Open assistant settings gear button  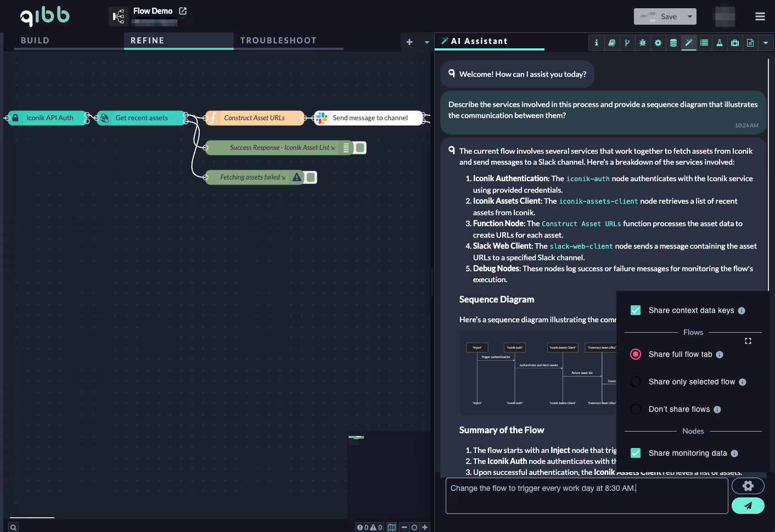748,486
